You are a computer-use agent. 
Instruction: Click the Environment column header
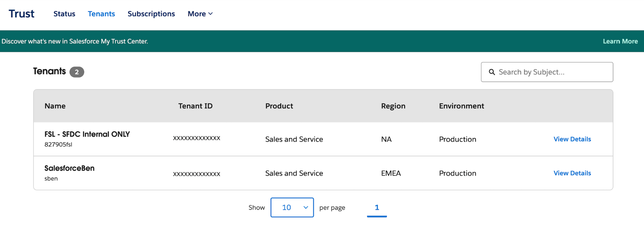461,106
